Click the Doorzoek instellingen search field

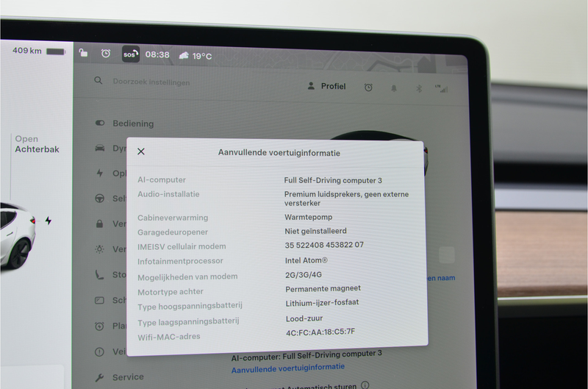[151, 82]
